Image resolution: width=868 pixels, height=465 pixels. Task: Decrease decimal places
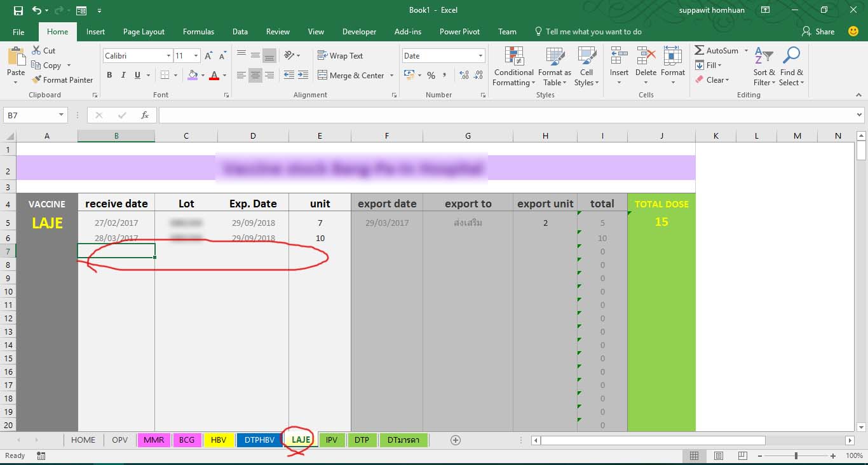click(478, 75)
